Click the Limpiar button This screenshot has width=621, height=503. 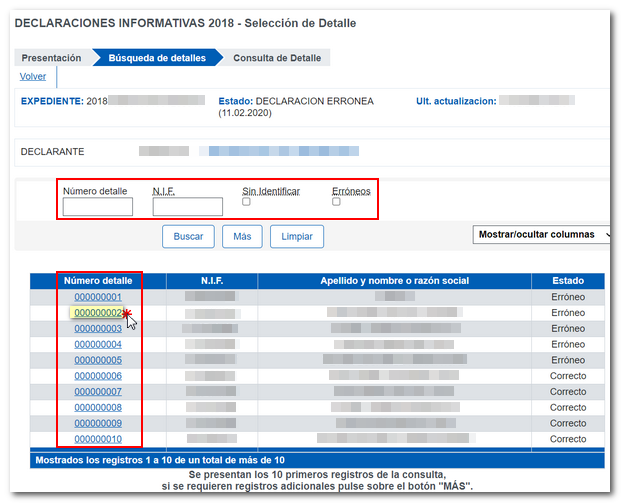click(x=297, y=236)
